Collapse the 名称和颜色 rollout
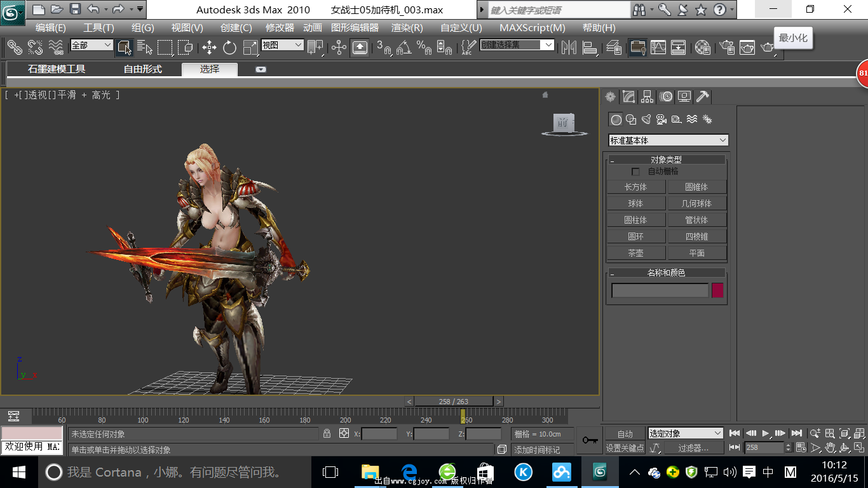Image resolution: width=868 pixels, height=488 pixels. pos(666,273)
